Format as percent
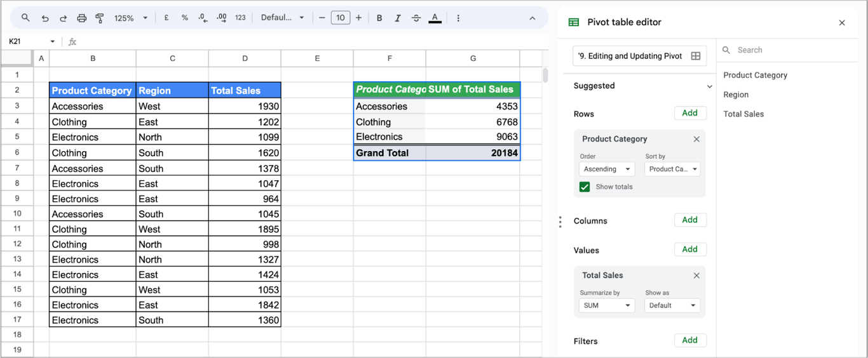 point(185,18)
